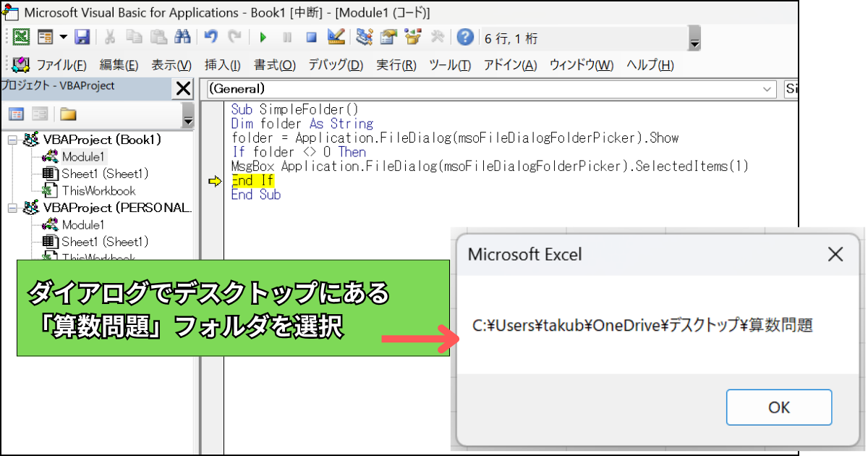Viewport: 868px width, 456px height.
Task: Click the yellow execution arrow in margin
Action: pos(213,182)
